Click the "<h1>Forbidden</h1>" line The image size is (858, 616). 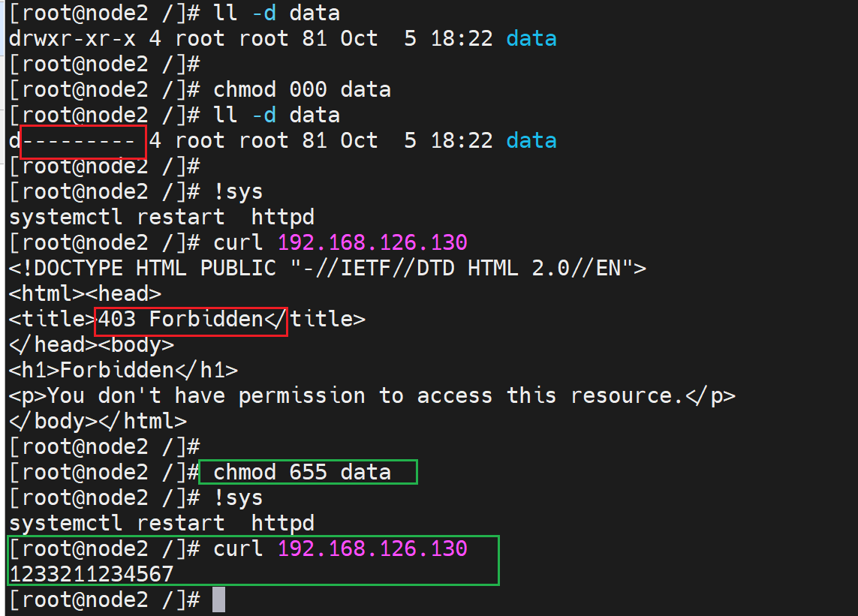click(123, 370)
